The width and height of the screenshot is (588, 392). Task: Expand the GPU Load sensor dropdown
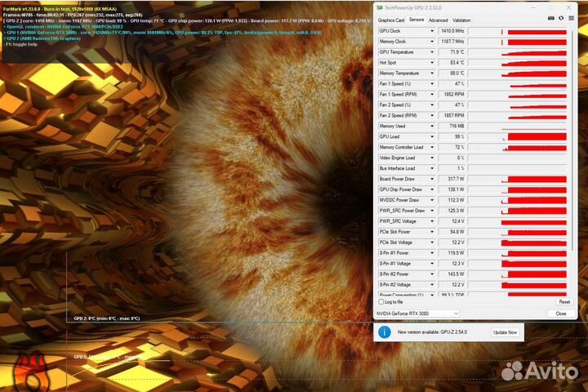[x=432, y=136]
